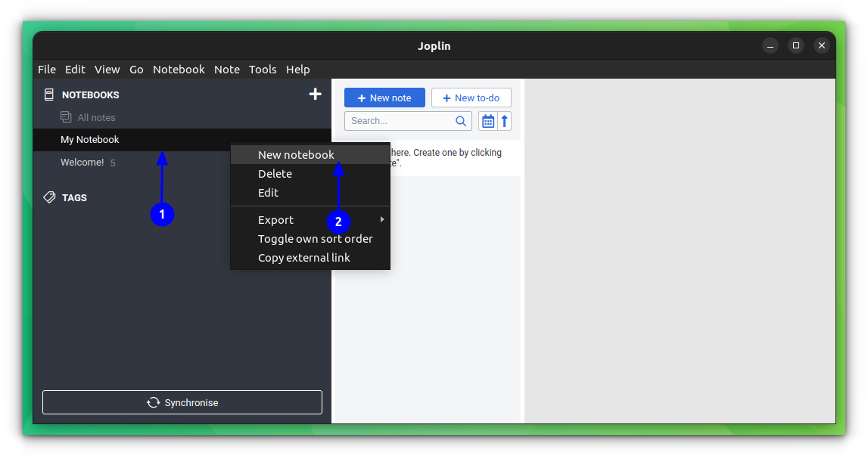Image resolution: width=868 pixels, height=459 pixels.
Task: Click the book icon beside NOTEBOOKS
Action: pyautogui.click(x=48, y=94)
